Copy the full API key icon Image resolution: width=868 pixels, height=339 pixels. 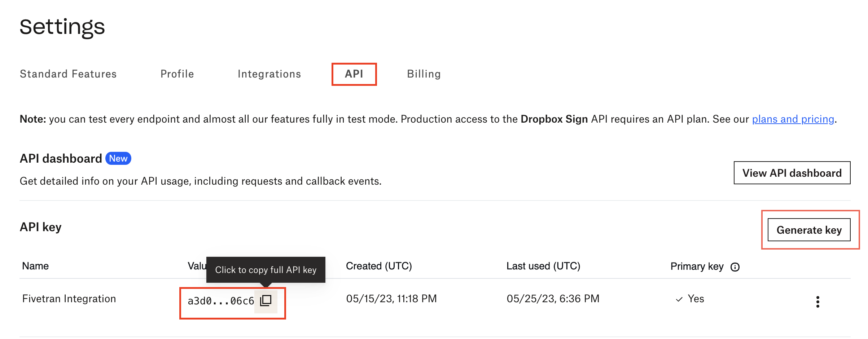coord(266,300)
